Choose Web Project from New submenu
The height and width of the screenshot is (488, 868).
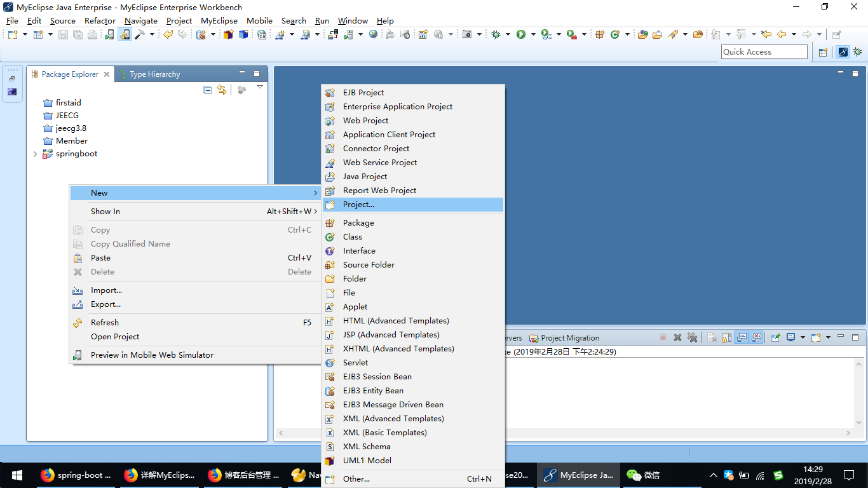pos(413,121)
